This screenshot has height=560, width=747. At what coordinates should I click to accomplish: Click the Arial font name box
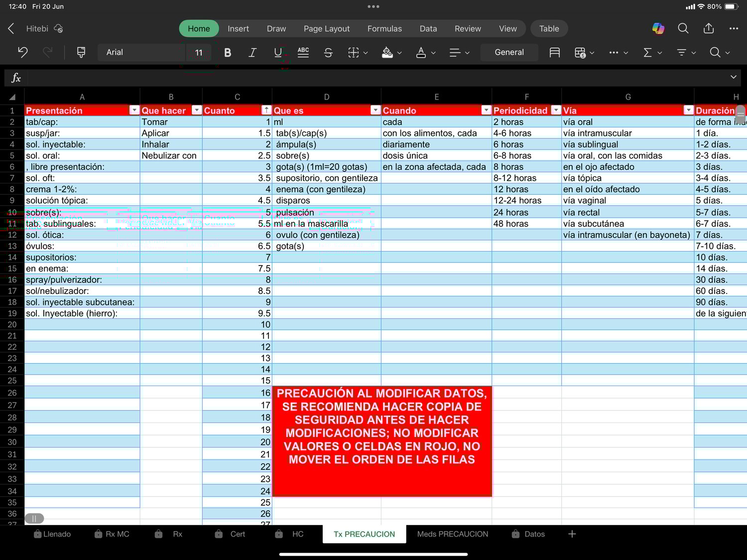tap(141, 52)
